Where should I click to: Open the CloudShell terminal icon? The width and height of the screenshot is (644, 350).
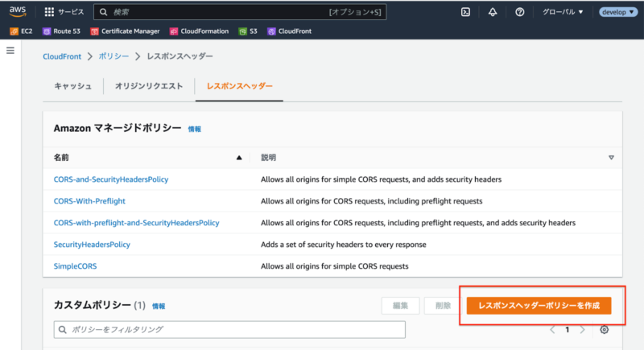[465, 12]
